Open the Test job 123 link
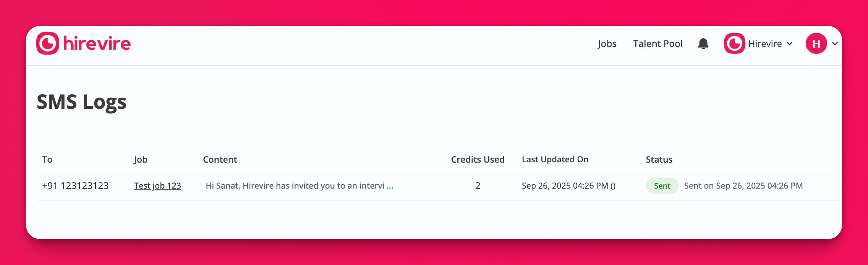This screenshot has width=868, height=265. (157, 186)
